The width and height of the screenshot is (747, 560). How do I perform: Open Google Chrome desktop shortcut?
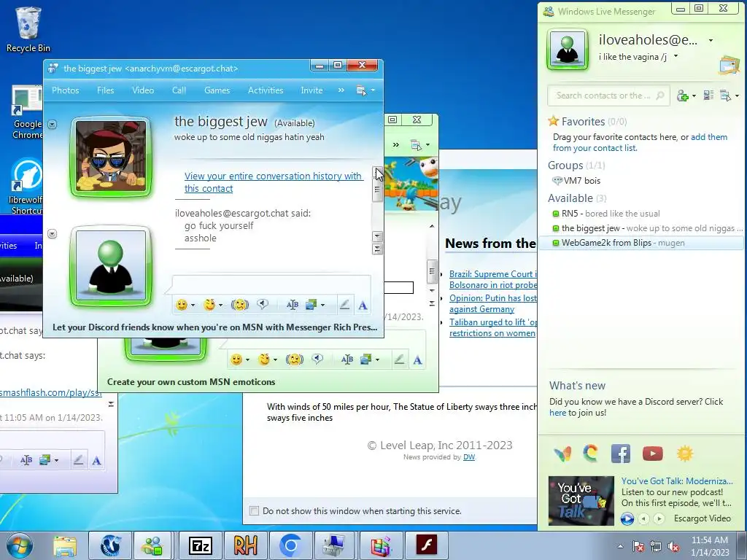pos(27,112)
